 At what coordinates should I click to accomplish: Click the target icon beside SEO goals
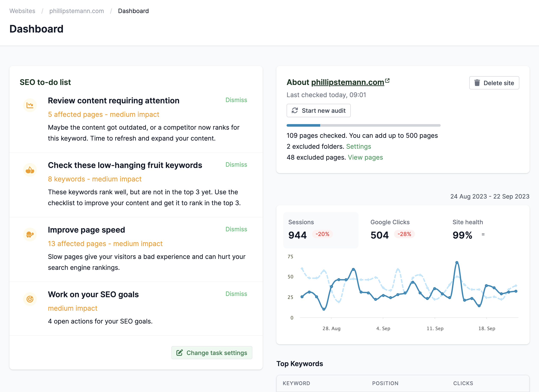coord(30,299)
